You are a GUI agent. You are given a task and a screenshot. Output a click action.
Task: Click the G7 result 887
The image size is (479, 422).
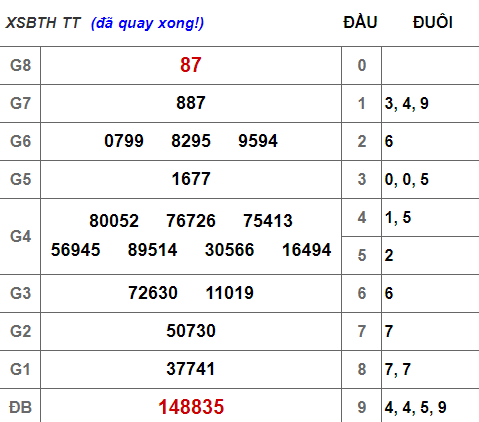191,103
